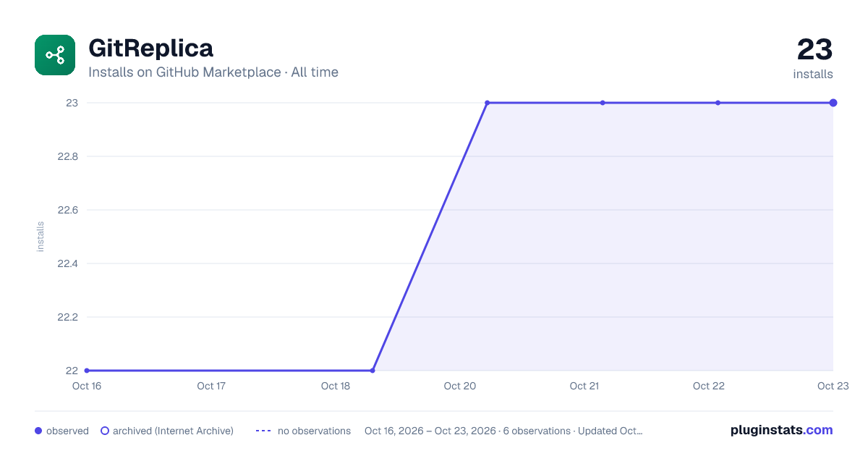Click the x-axis label Oct 17
This screenshot has height=456, width=868.
tap(211, 386)
